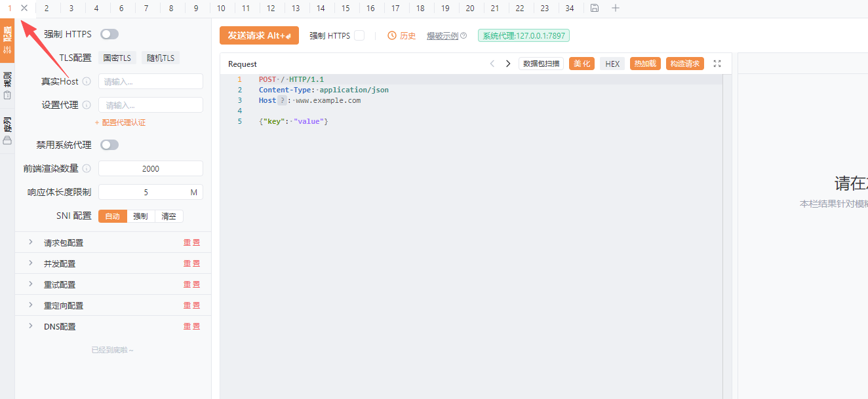Expand the Request editor to fullscreen

tap(717, 64)
